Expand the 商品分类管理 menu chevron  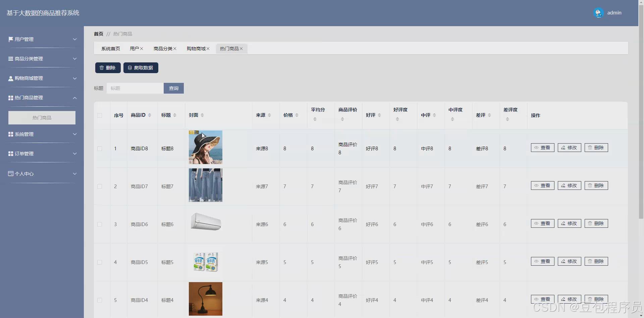coord(75,59)
